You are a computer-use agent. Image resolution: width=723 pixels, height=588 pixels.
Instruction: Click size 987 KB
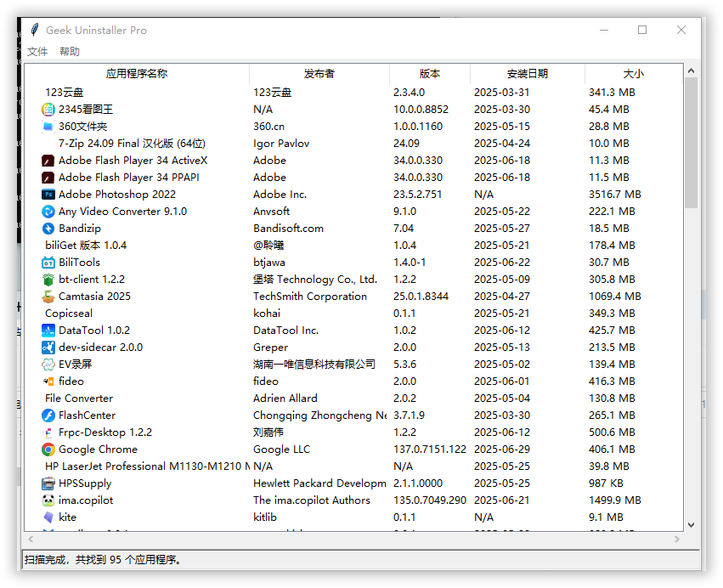point(606,483)
